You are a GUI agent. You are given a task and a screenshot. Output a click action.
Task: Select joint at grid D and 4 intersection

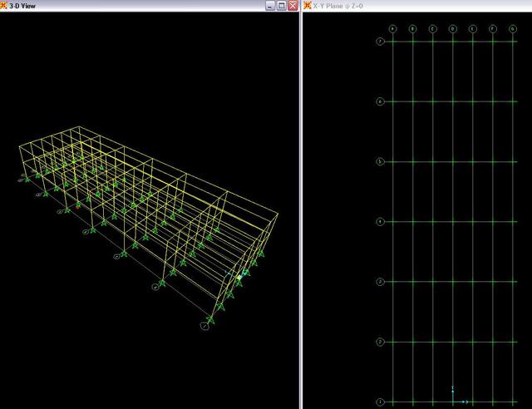click(453, 222)
